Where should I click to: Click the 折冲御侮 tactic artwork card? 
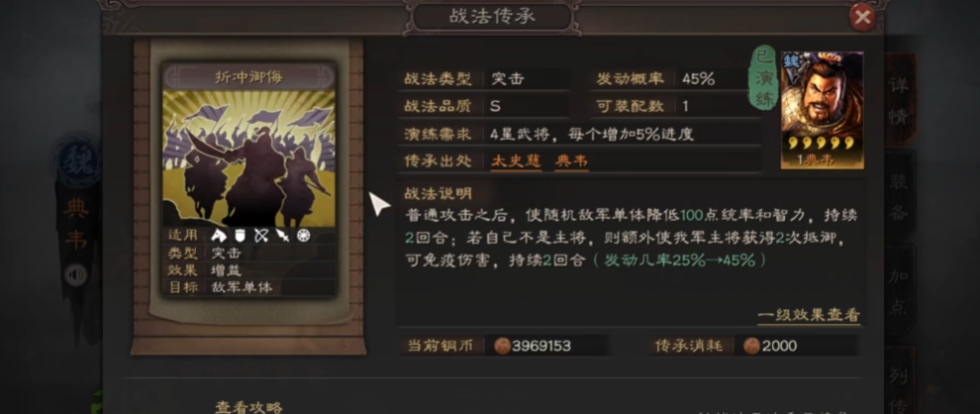click(248, 178)
